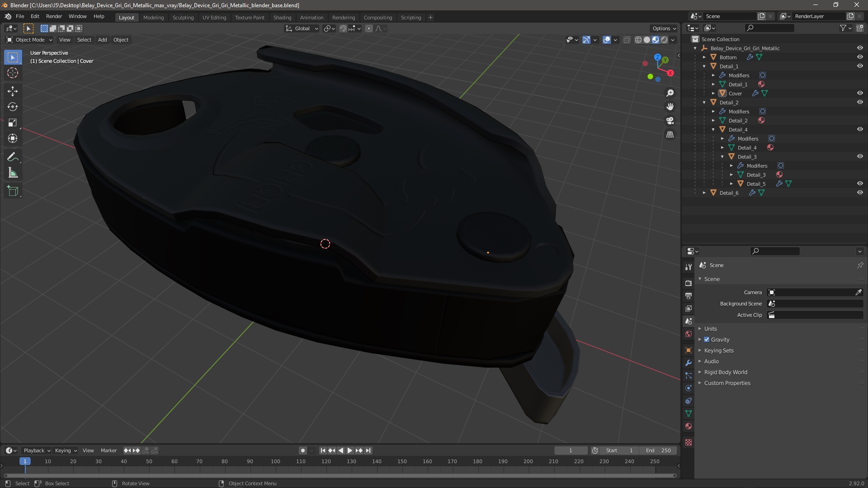The height and width of the screenshot is (488, 868).
Task: Select the Measure tool
Action: pos(13,173)
